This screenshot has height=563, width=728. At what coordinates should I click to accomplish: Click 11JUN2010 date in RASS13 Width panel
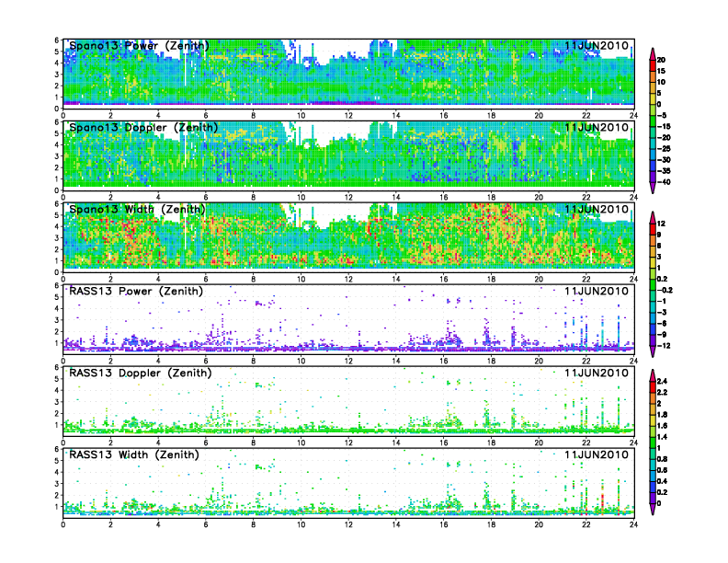pyautogui.click(x=597, y=454)
